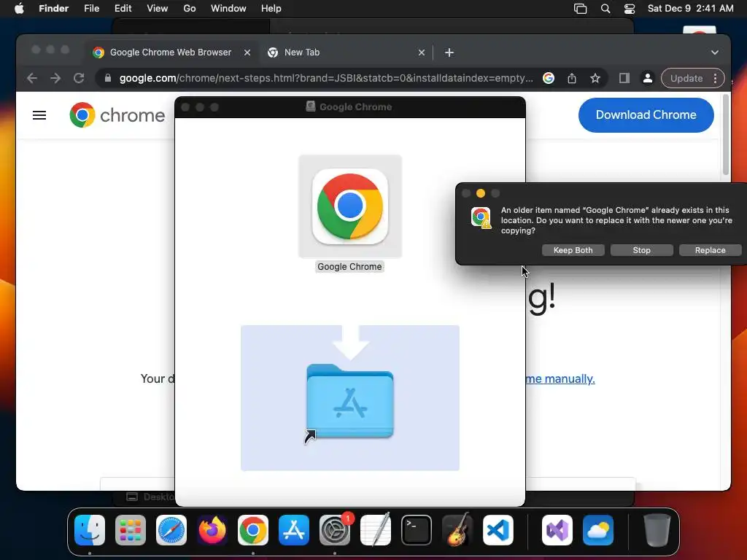Close the Google Chrome Web Browser tab
This screenshot has height=560, width=747.
point(247,52)
